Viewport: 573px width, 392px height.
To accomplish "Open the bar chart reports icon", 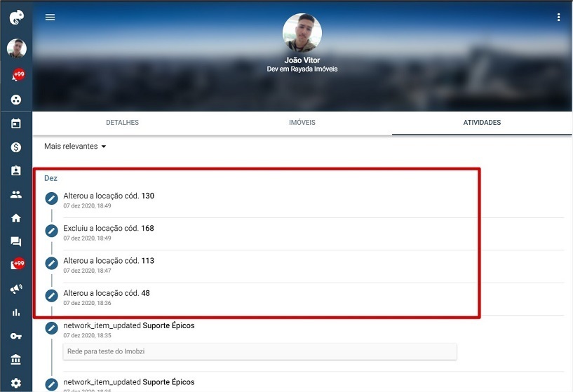I will [x=16, y=312].
